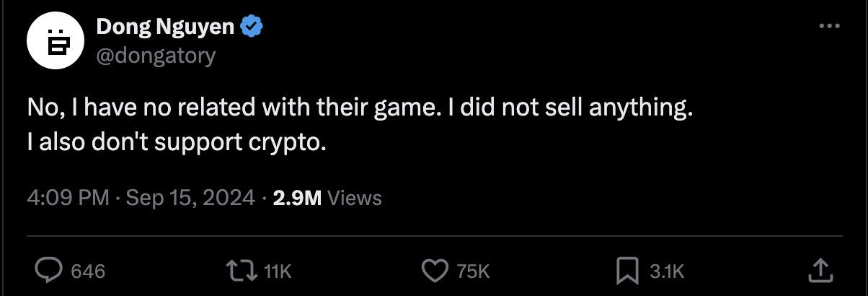This screenshot has height=296, width=868.
Task: Open Dong Nguyen's profile avatar
Action: point(57,42)
